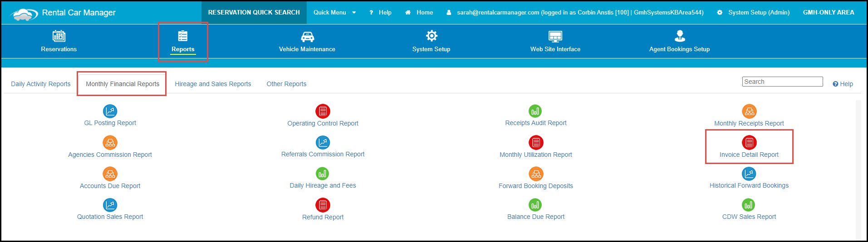Image resolution: width=868 pixels, height=242 pixels.
Task: Open the Invoice Detail Report link
Action: point(749,155)
